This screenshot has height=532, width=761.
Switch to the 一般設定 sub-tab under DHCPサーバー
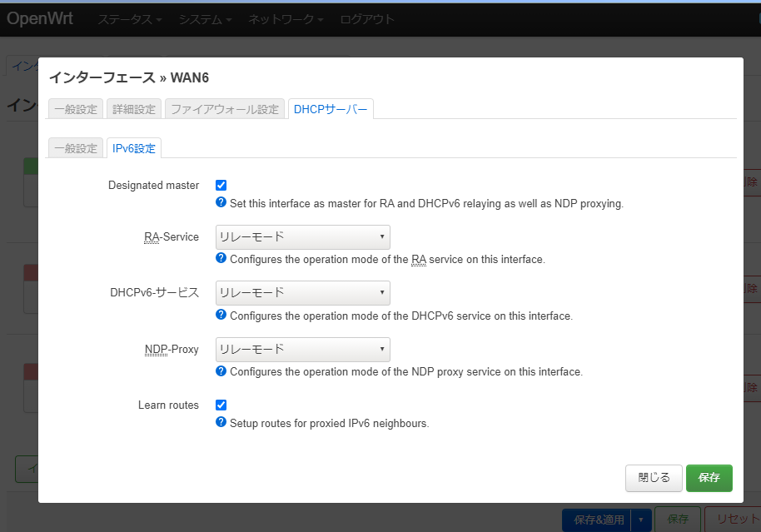[76, 148]
